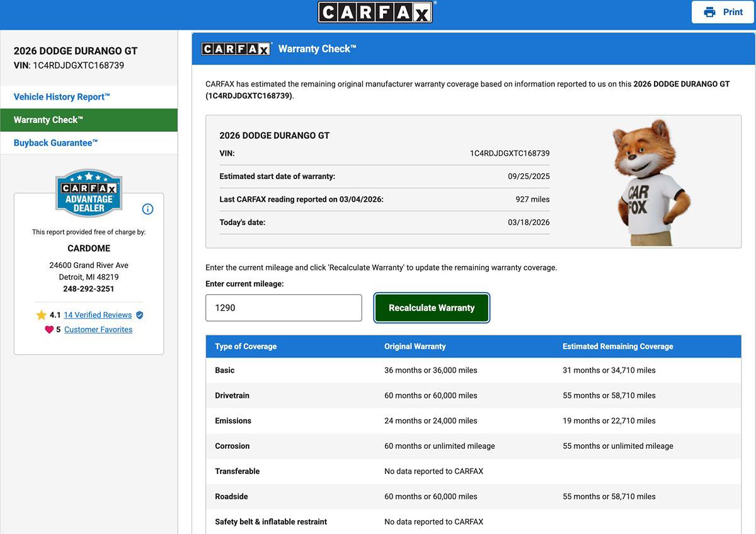
Task: Click the CARFAX logo in header
Action: 375,12
